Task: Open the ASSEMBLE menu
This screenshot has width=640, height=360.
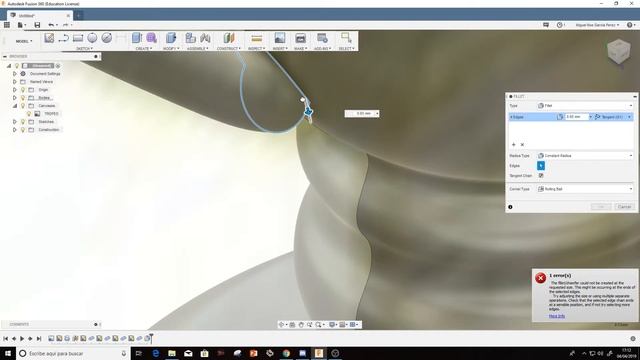Action: tap(198, 49)
